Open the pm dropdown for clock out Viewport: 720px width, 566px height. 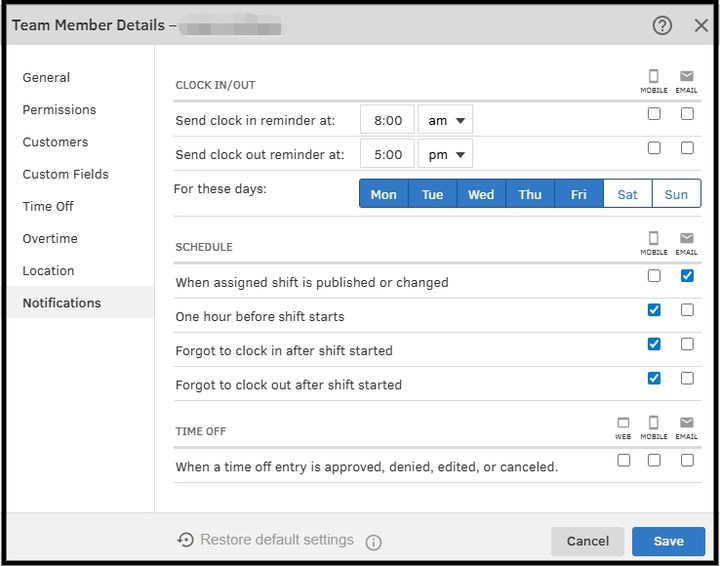click(445, 154)
